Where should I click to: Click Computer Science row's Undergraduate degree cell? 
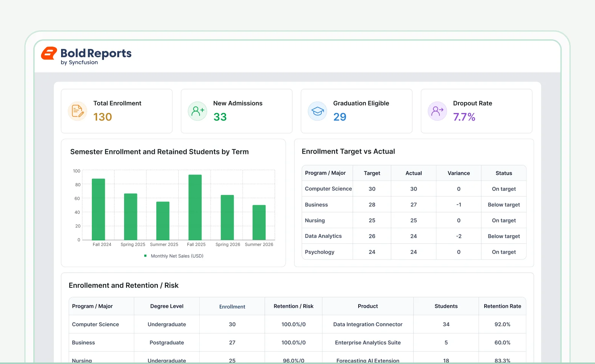click(x=167, y=324)
